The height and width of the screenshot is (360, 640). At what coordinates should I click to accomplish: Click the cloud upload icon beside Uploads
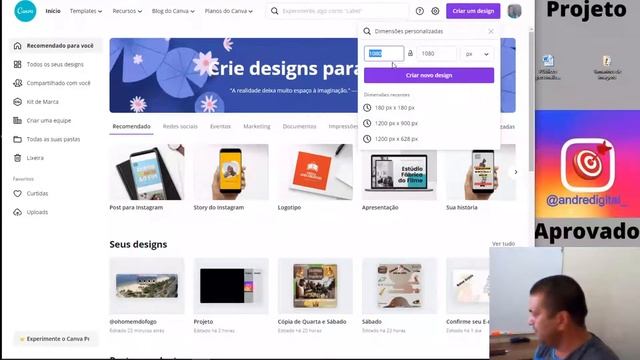[18, 212]
